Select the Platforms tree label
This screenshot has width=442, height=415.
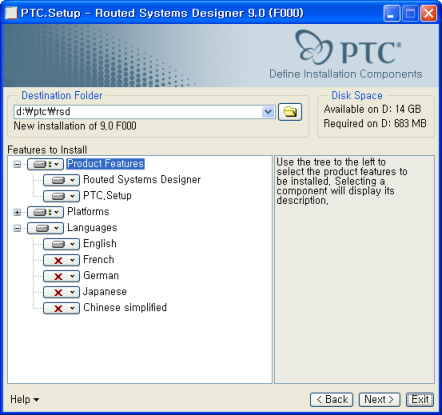pos(88,212)
